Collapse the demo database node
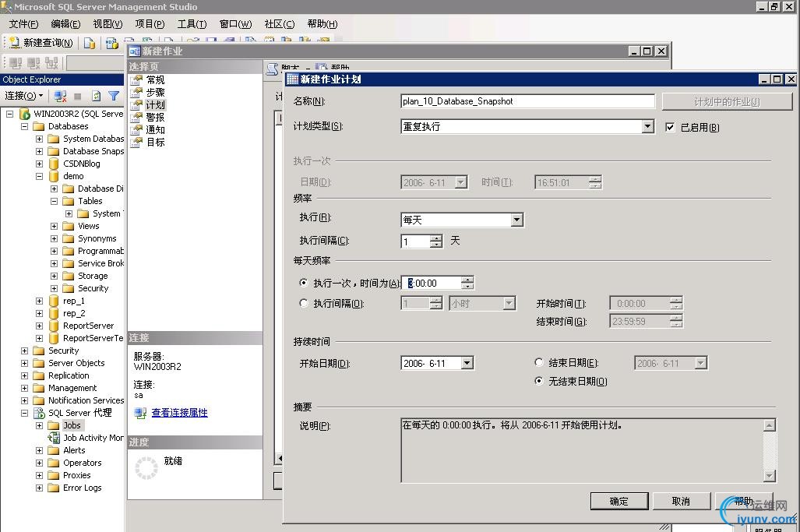The width and height of the screenshot is (800, 532). click(39, 177)
